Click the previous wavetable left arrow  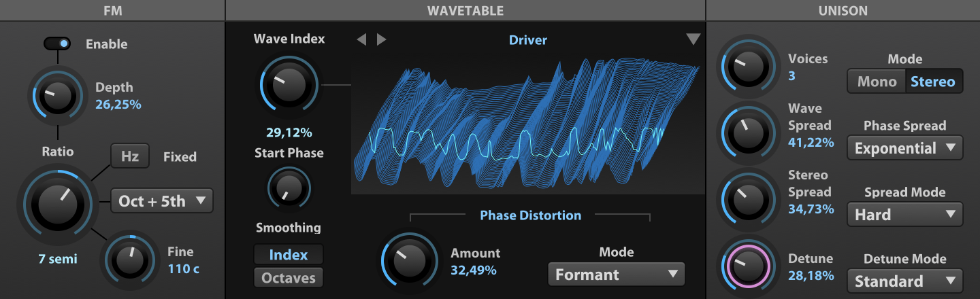tap(361, 39)
